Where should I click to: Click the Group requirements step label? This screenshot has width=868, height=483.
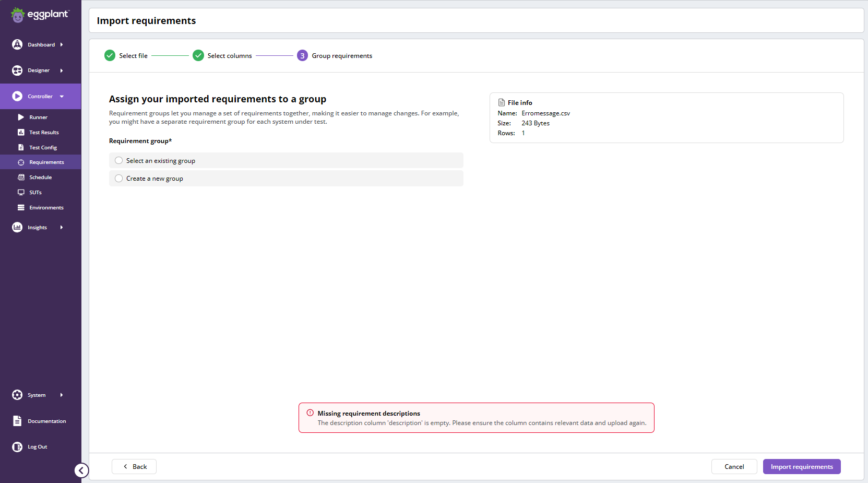pyautogui.click(x=342, y=56)
